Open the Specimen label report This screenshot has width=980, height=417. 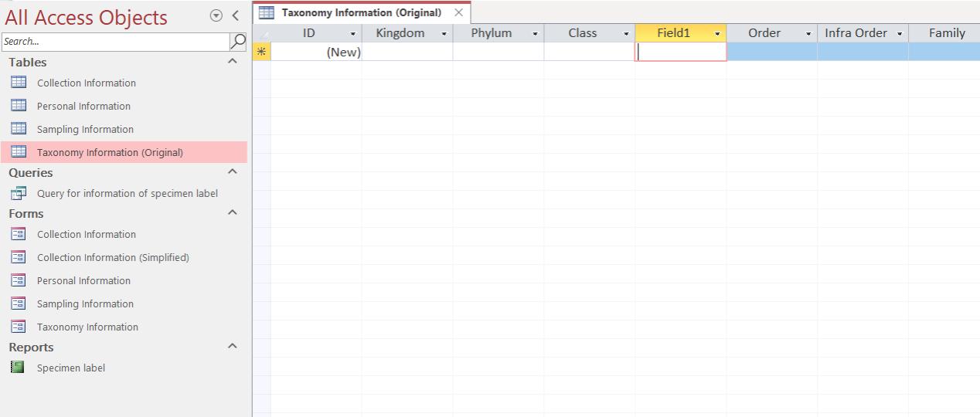[x=71, y=368]
